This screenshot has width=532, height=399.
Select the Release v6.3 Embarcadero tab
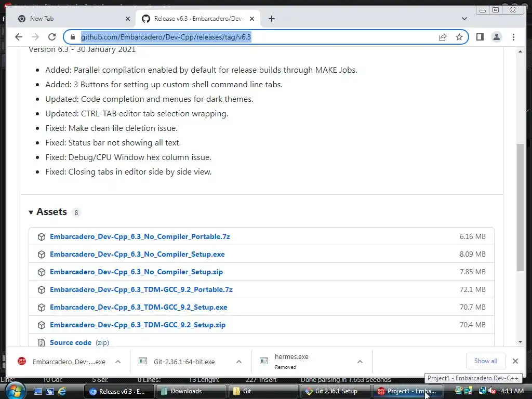coord(198,19)
